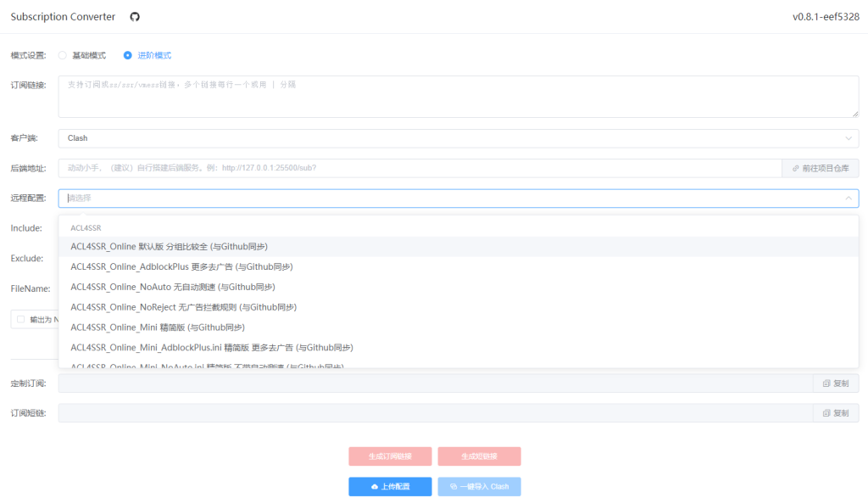Pick ACL4SSR_Online_Mini 精简版 option

158,327
